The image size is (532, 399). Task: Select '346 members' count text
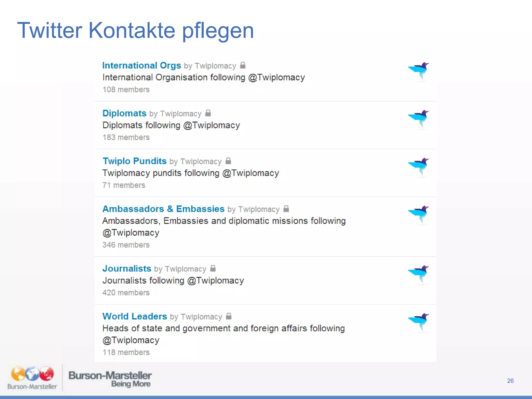point(126,245)
